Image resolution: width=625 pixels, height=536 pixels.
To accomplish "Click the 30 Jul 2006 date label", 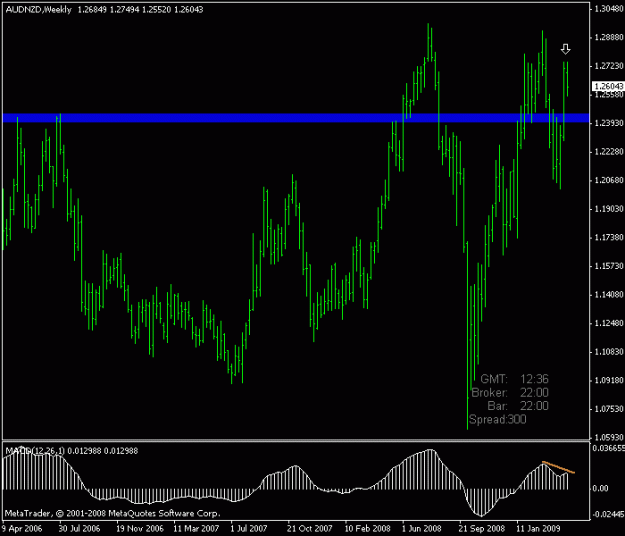I will click(x=79, y=529).
